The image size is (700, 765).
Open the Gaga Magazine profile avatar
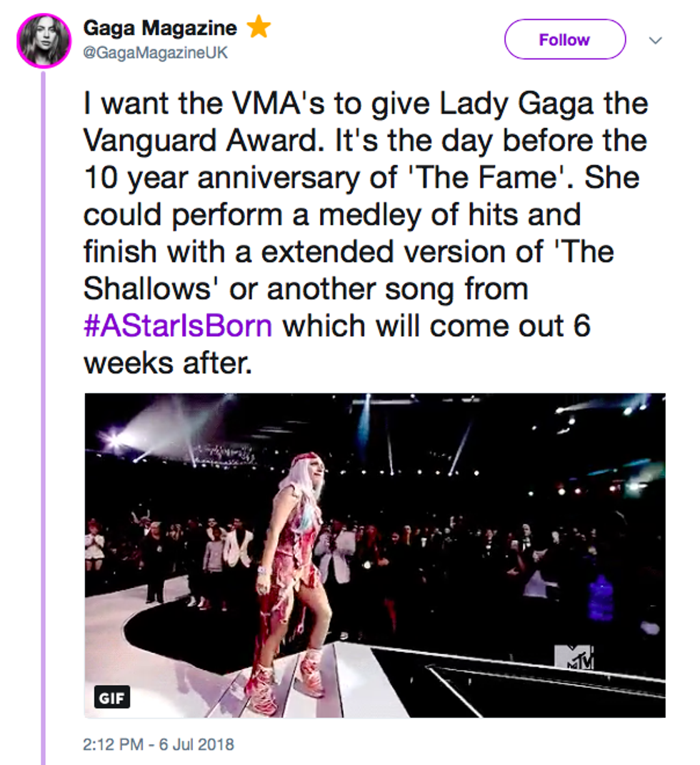coord(44,41)
